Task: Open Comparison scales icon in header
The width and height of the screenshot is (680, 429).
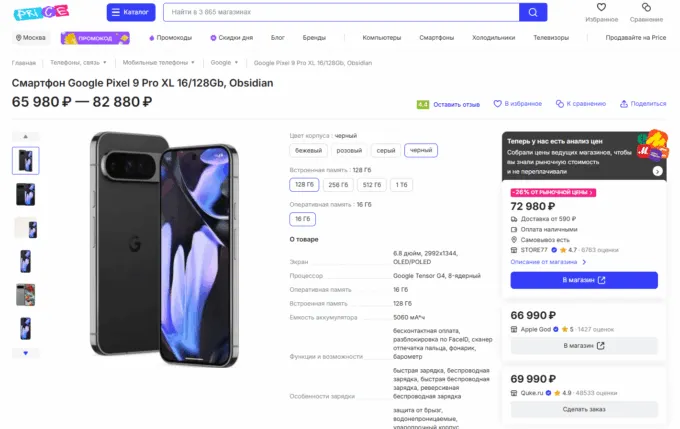Action: tap(646, 8)
